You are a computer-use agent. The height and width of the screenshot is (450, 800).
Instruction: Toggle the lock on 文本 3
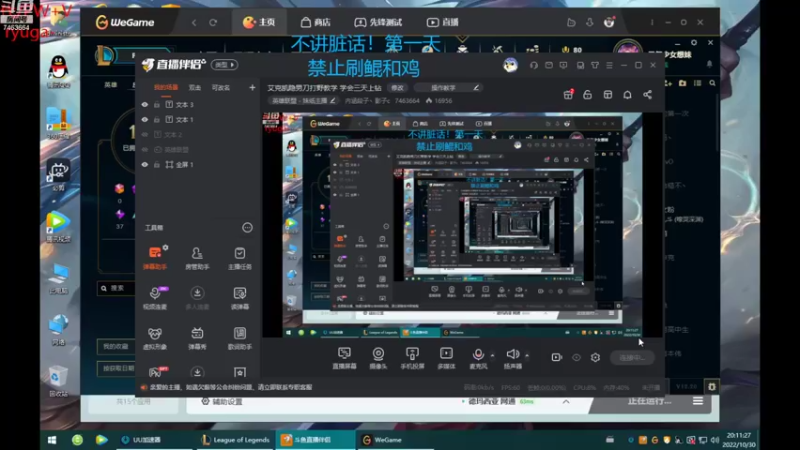click(157, 104)
